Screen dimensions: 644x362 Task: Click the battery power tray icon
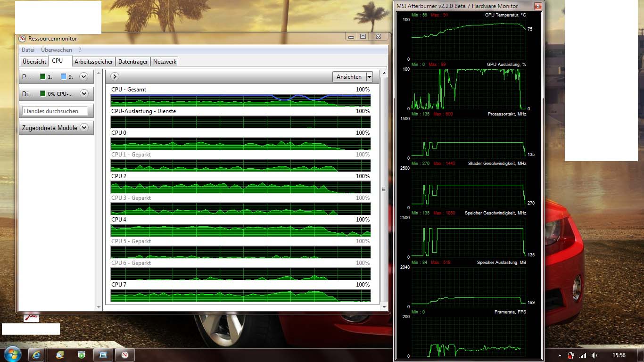point(571,355)
